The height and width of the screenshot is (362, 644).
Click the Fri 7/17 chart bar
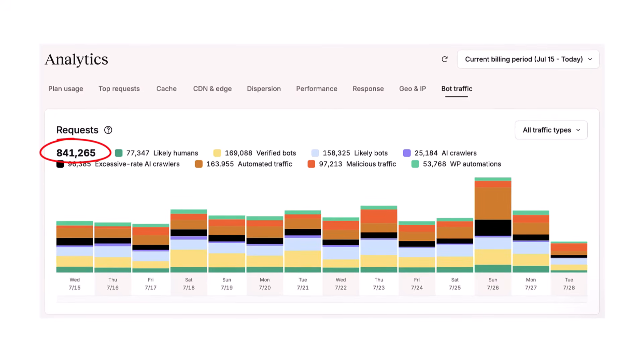(151, 248)
